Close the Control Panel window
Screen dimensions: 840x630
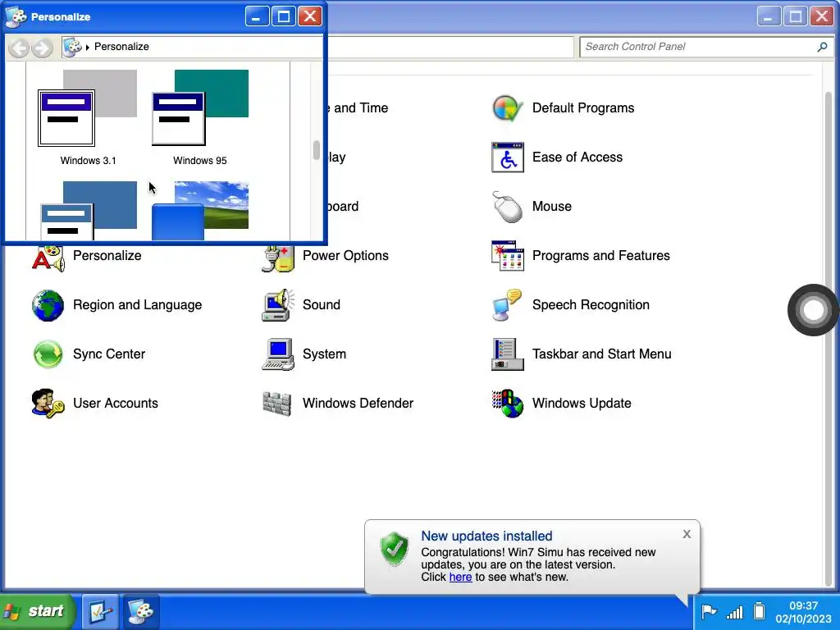[x=821, y=16]
